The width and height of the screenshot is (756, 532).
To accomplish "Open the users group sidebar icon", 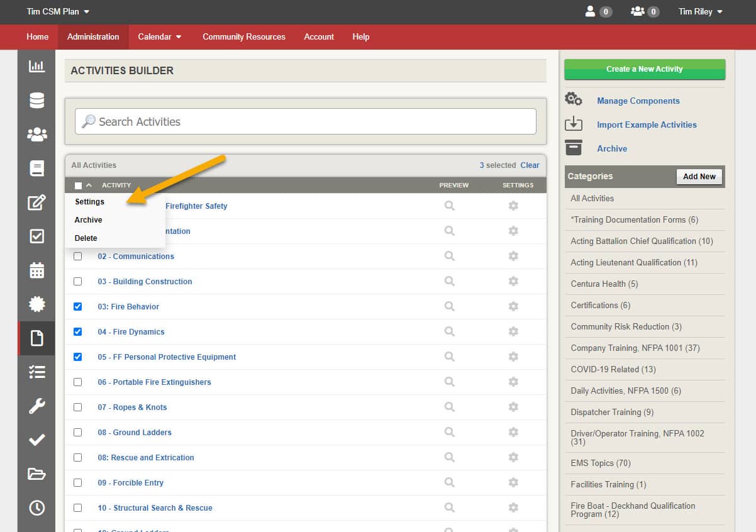I will (x=36, y=134).
